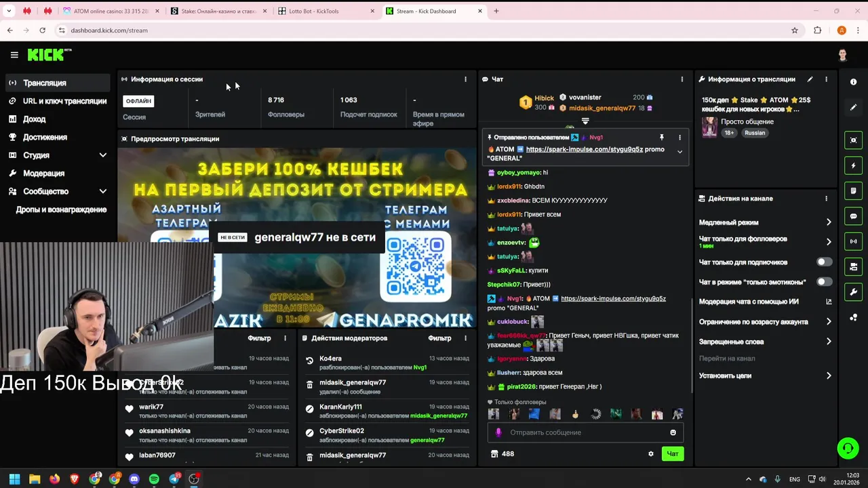Click the purple microphone icon in chat input
This screenshot has height=488, width=868.
tap(498, 432)
